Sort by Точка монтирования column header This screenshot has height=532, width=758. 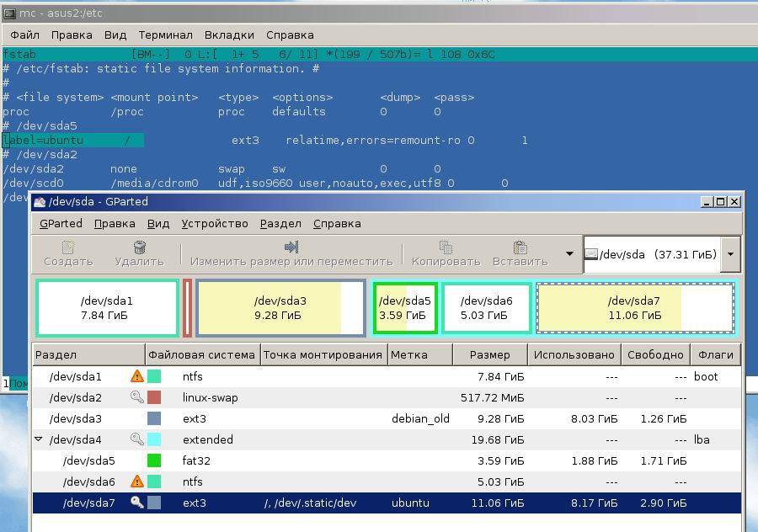(324, 354)
